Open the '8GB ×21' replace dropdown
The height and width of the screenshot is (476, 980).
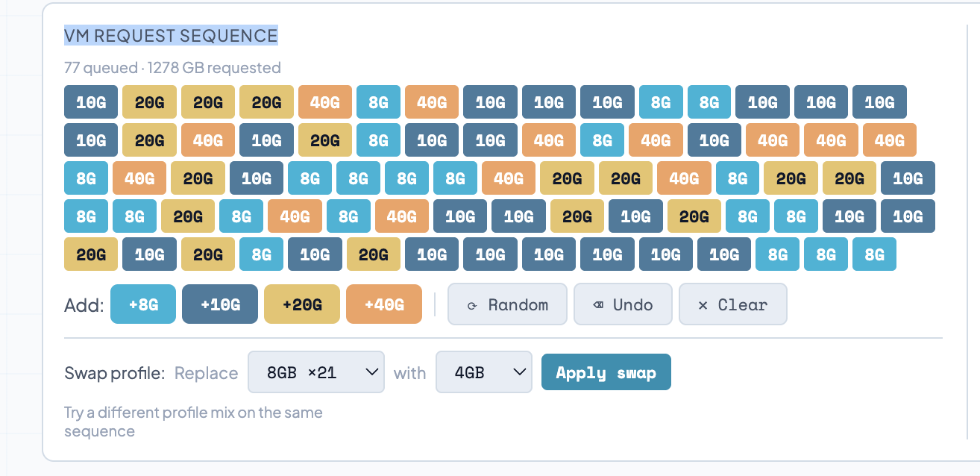click(316, 372)
